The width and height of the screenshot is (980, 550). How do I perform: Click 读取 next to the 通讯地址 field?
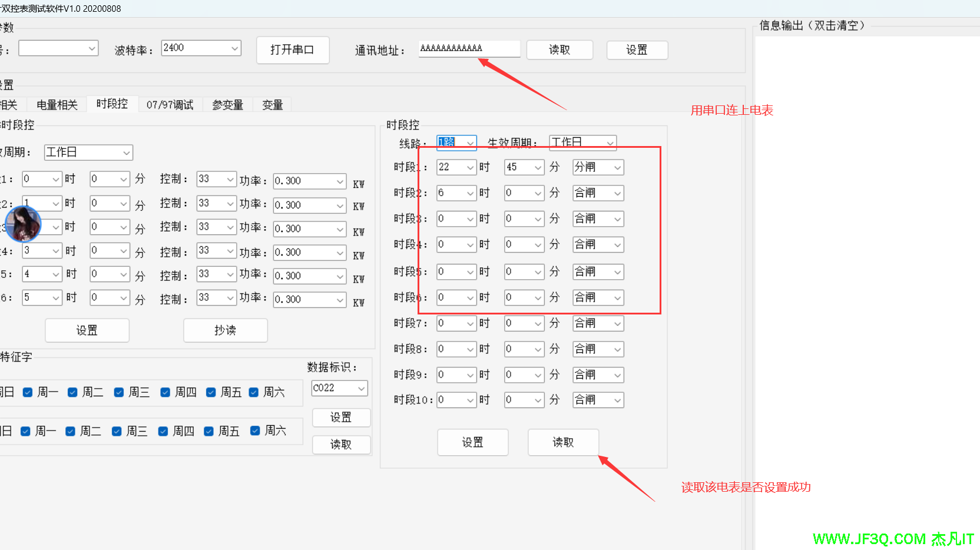point(559,50)
